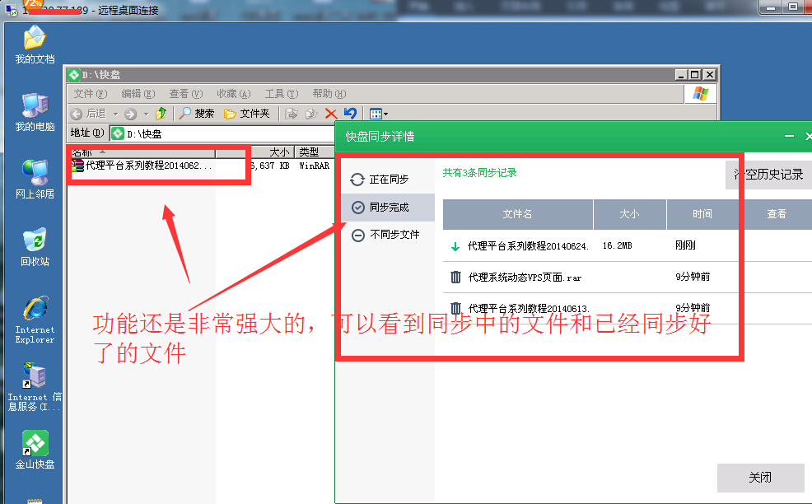812x504 pixels.
Task: Click the Copy To icon in Explorer toolbar
Action: (x=311, y=114)
